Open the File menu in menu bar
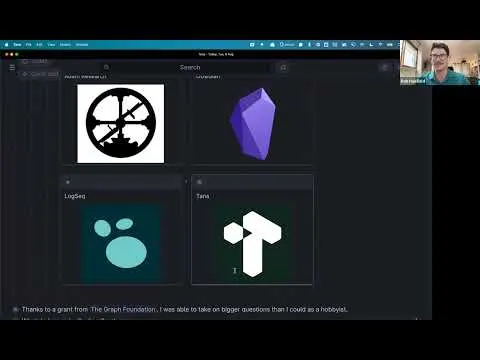This screenshot has width=480, height=360. pyautogui.click(x=29, y=45)
